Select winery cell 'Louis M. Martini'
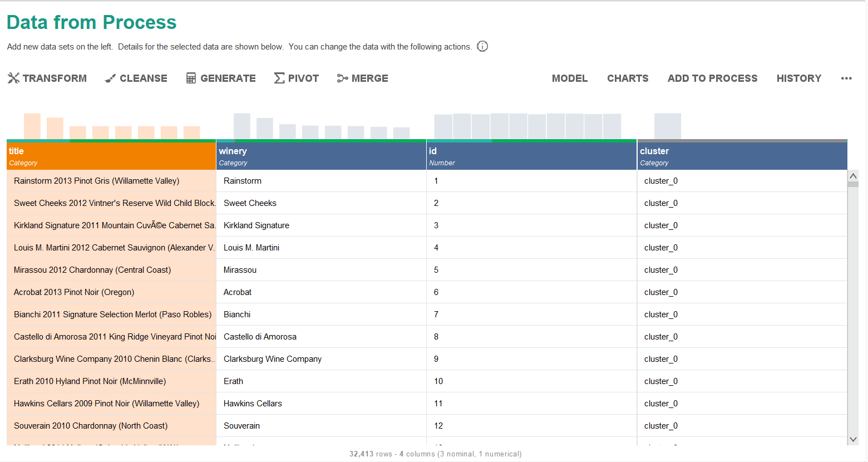Image resolution: width=868 pixels, height=462 pixels. click(x=321, y=248)
